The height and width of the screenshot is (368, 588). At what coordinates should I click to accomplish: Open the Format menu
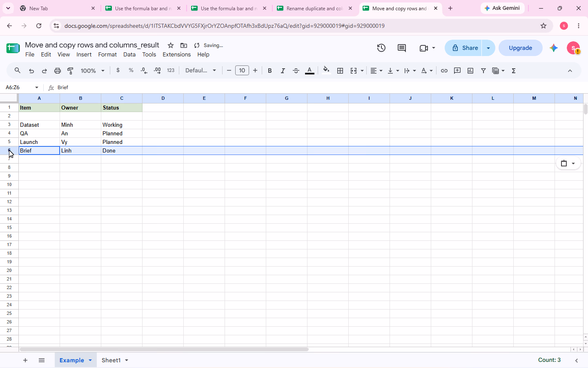[107, 54]
